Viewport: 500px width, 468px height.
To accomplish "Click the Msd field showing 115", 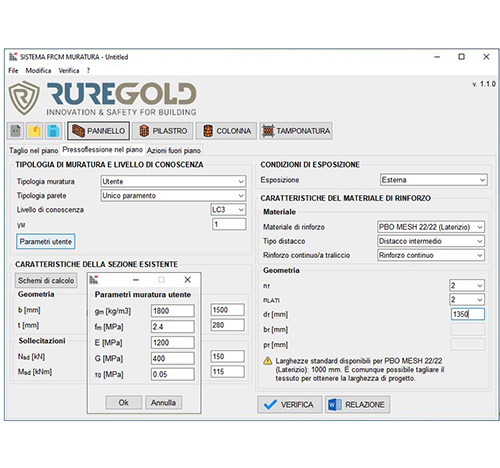I will 228,372.
